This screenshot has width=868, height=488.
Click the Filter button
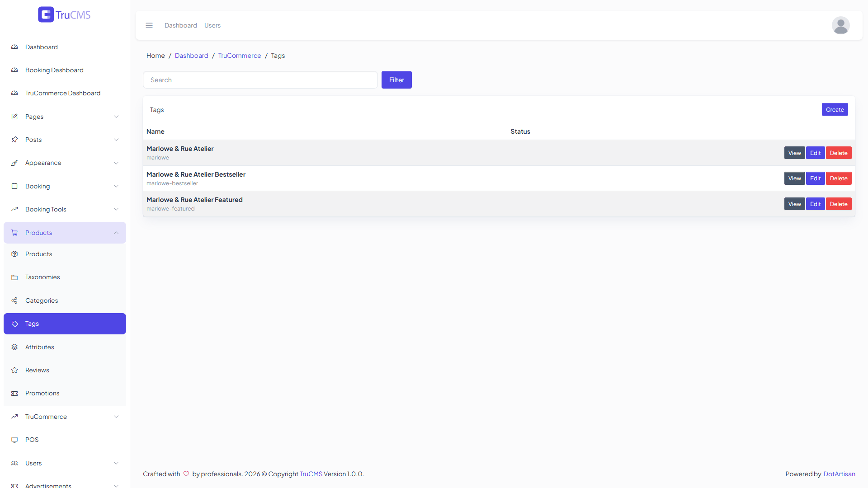pos(396,80)
